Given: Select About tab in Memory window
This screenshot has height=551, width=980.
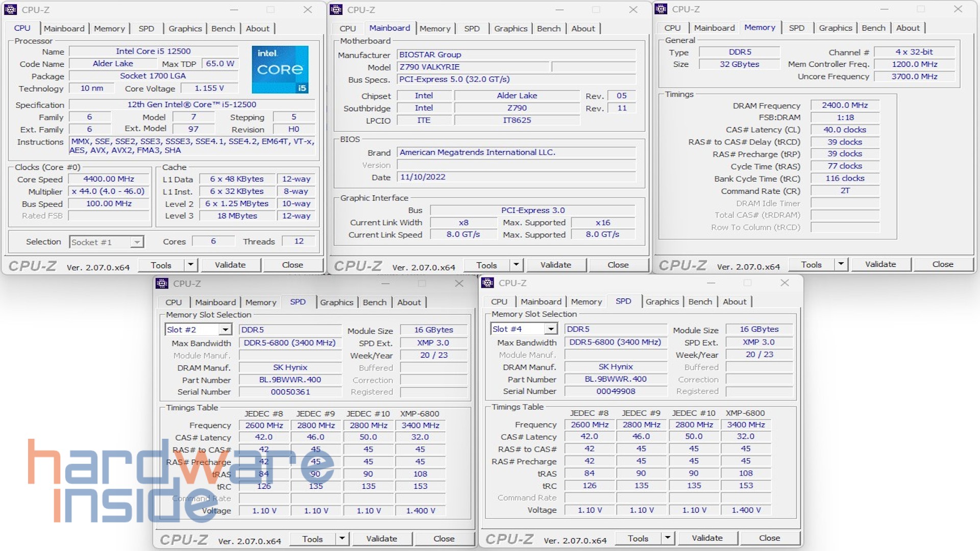Looking at the screenshot, I should (908, 28).
